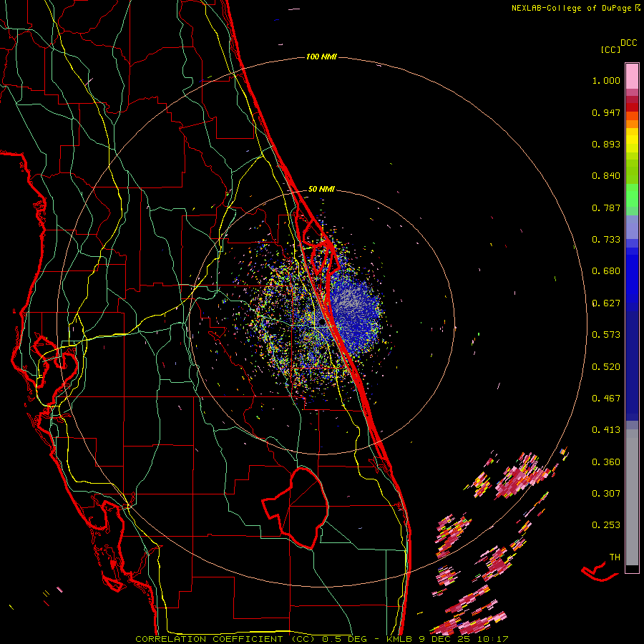Viewport: 644px width, 644px height.
Task: Click the 0.840 value on the scale
Action: 606,176
